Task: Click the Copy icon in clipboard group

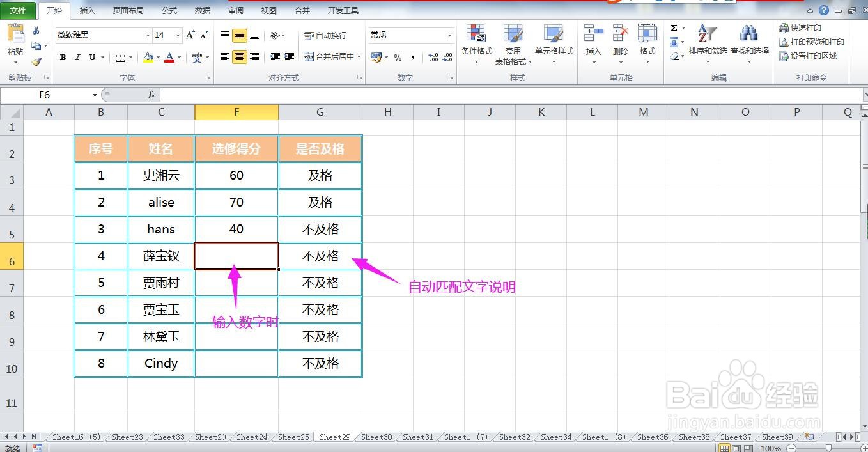Action: point(36,46)
